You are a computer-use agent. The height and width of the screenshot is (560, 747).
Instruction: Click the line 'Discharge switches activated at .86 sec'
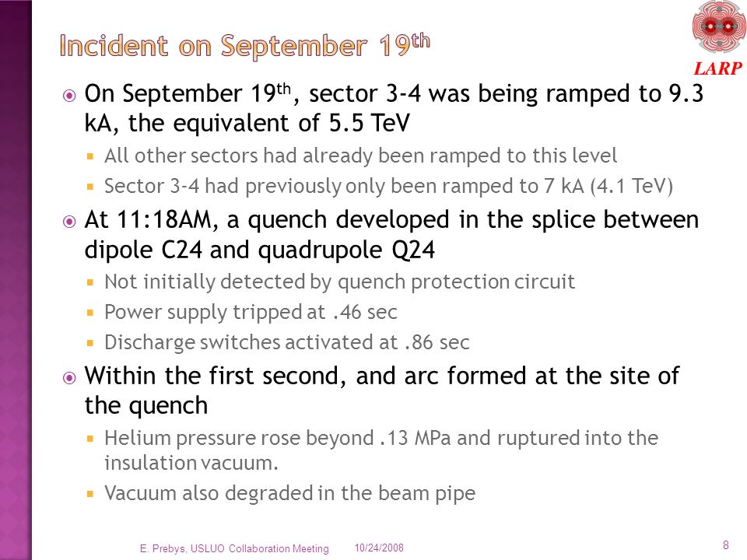point(287,342)
